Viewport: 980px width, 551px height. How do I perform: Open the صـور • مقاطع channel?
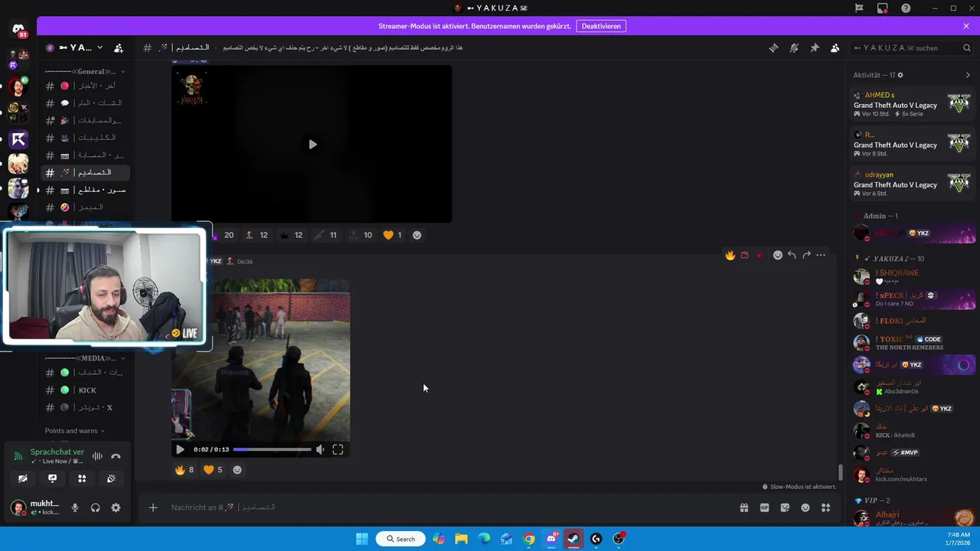(85, 190)
